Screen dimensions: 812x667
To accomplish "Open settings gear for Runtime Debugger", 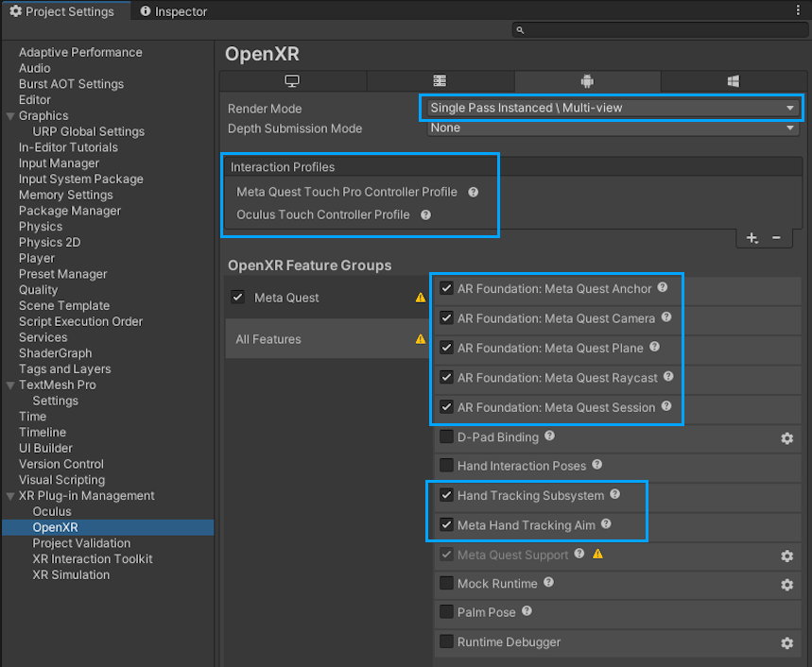I will (787, 643).
